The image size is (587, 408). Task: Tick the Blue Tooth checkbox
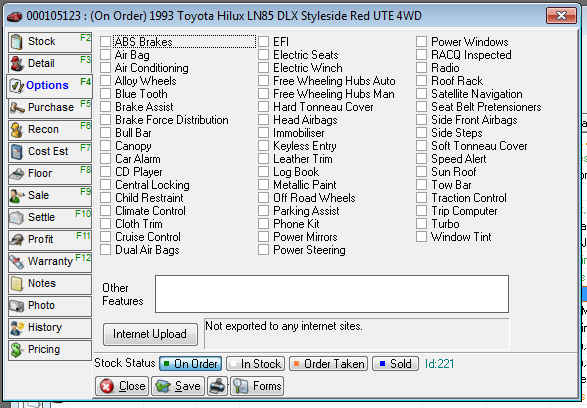(x=106, y=94)
